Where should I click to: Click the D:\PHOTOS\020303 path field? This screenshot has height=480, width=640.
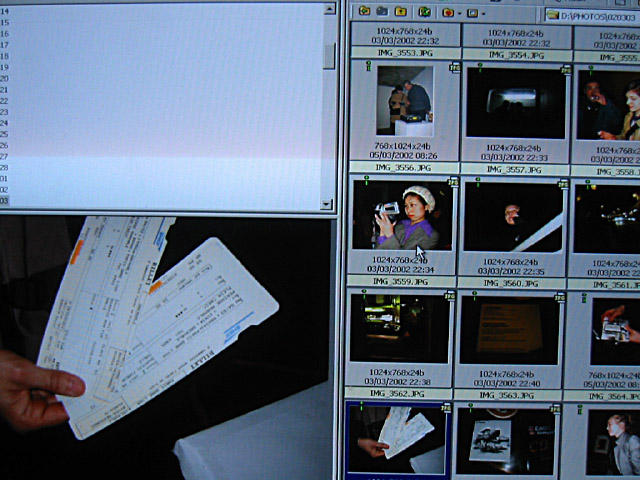click(592, 16)
